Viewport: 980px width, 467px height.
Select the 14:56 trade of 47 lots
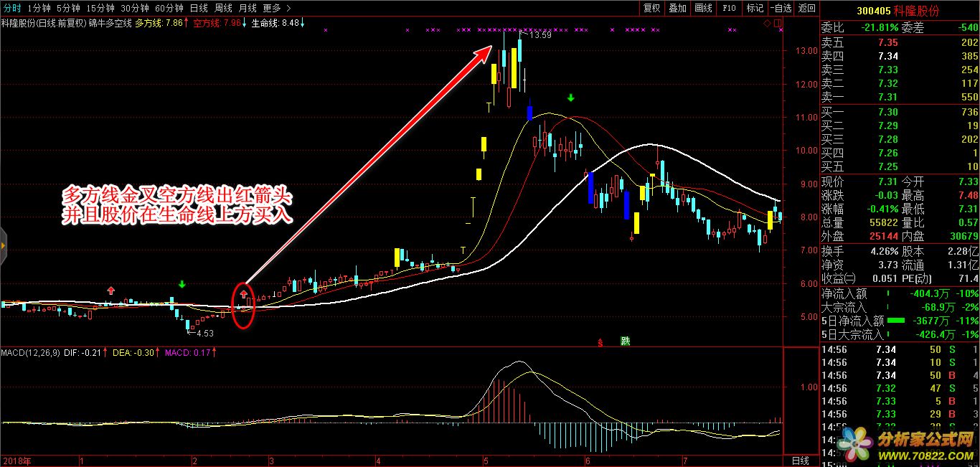coord(900,388)
